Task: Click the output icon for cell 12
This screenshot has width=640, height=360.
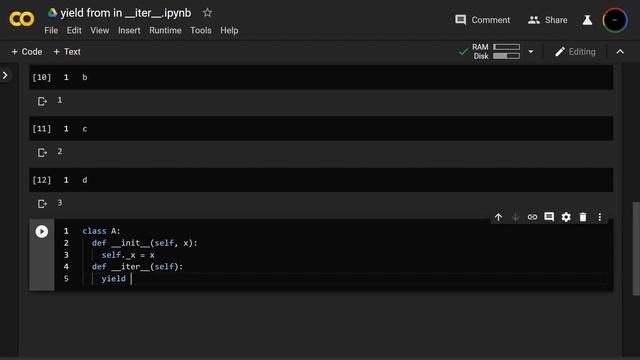Action: click(42, 204)
